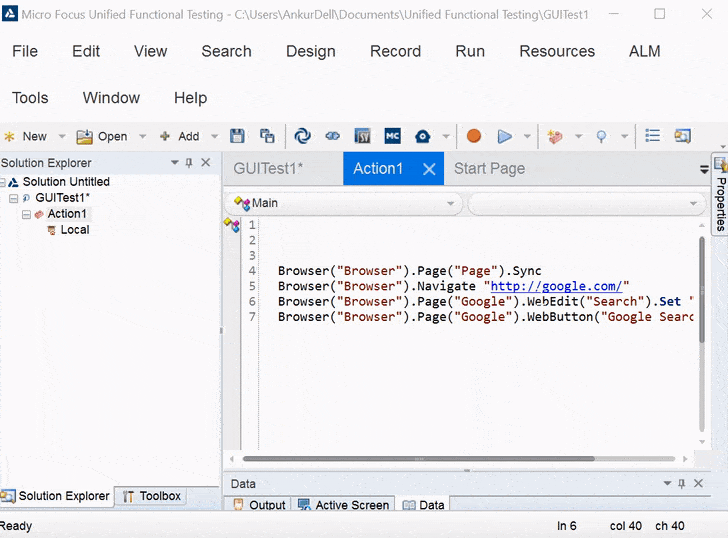The width and height of the screenshot is (728, 538).
Task: Open the Properties side panel
Action: click(720, 195)
